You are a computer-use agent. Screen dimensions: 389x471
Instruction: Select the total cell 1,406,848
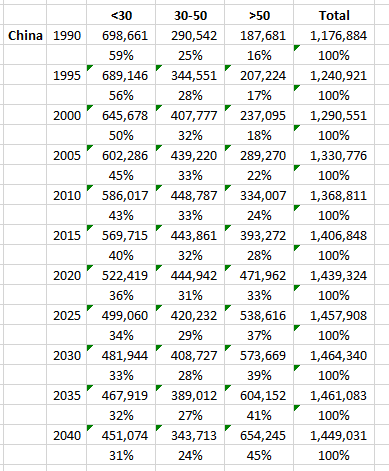(334, 235)
